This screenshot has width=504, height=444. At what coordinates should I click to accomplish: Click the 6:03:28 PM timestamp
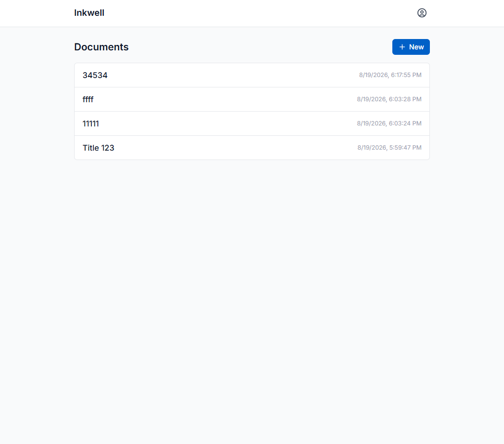pos(389,99)
